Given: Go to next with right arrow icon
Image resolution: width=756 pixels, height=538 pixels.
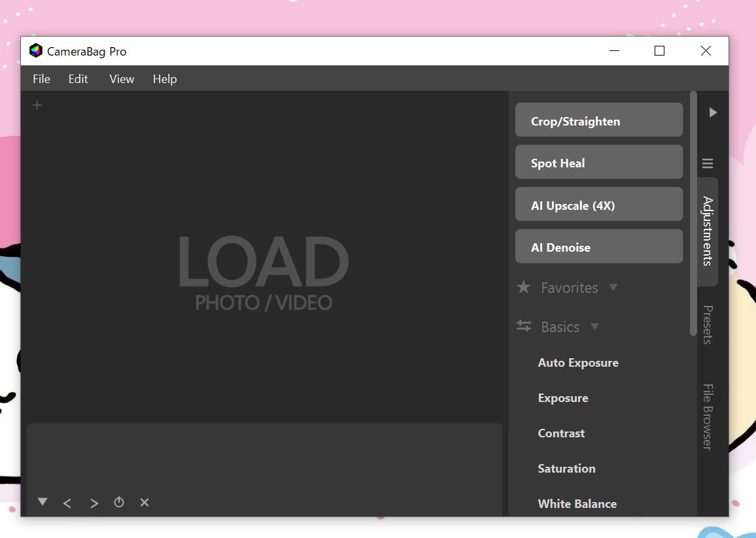Looking at the screenshot, I should point(94,503).
